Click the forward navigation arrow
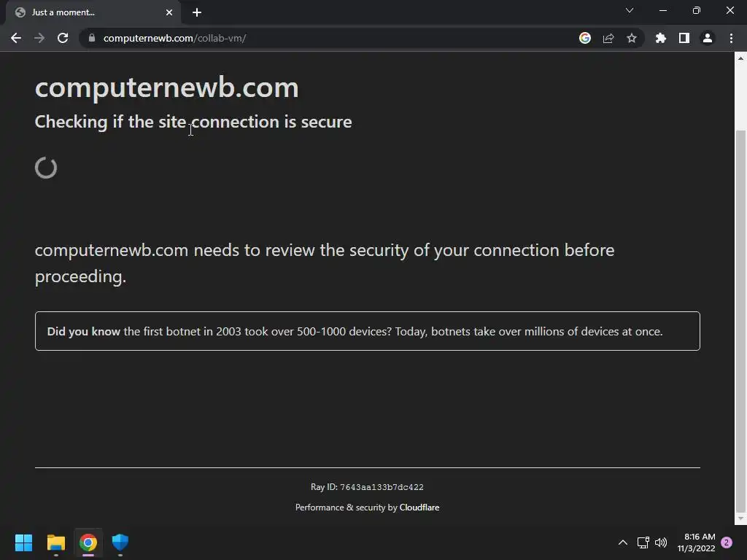 pos(39,38)
